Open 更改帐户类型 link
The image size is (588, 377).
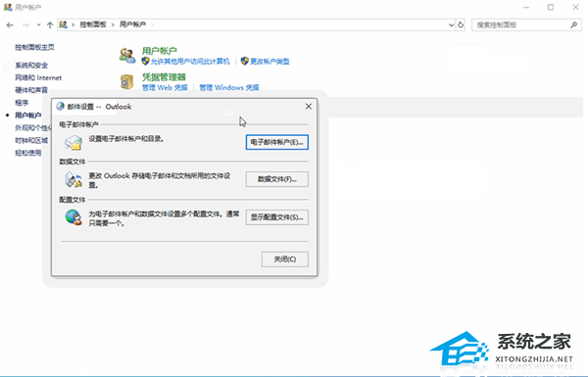269,62
